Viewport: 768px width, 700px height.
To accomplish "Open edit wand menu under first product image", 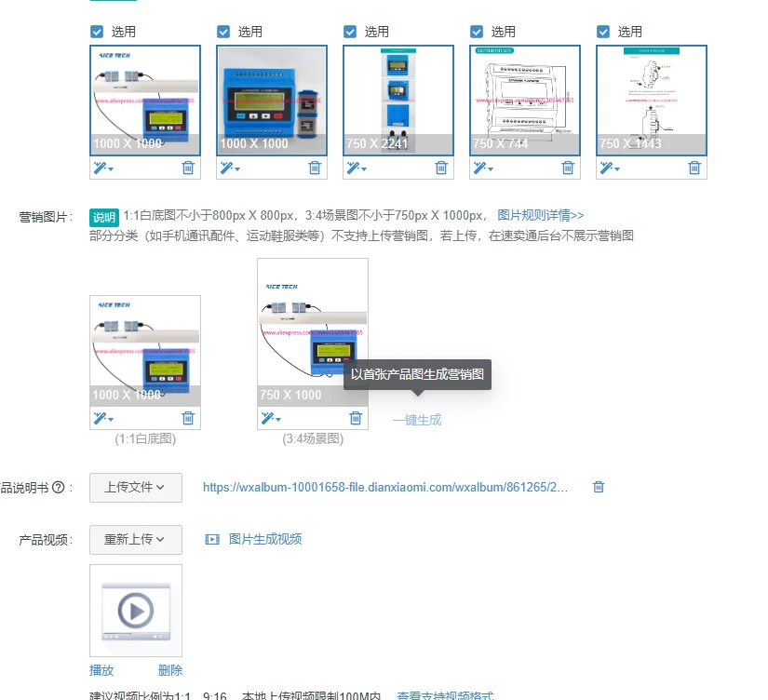I will (x=103, y=168).
